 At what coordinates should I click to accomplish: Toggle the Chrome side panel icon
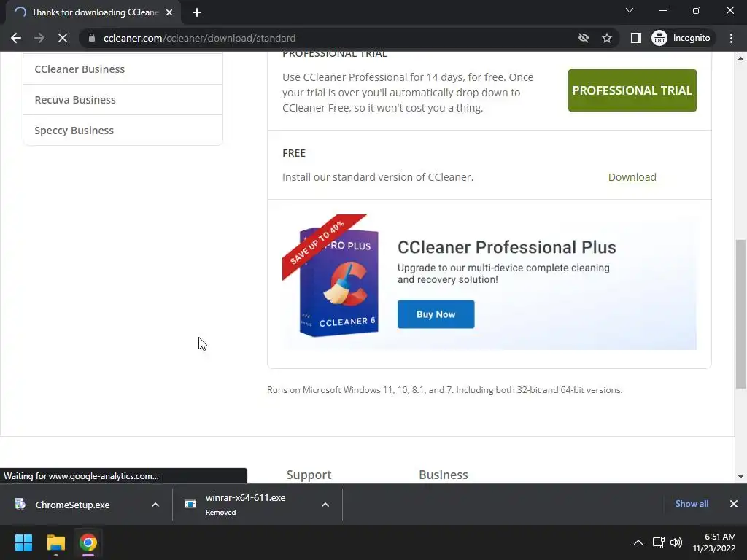tap(635, 38)
